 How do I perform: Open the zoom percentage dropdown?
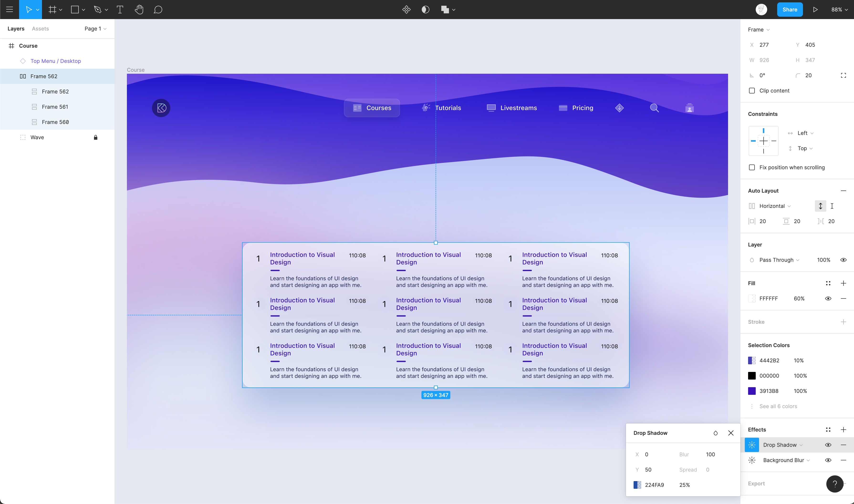(x=839, y=10)
